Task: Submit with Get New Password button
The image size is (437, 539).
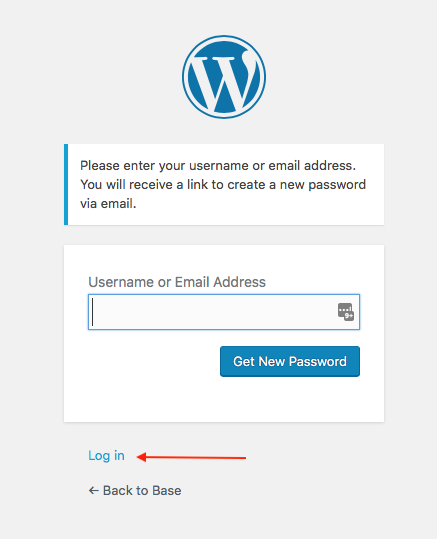Action: [x=290, y=361]
